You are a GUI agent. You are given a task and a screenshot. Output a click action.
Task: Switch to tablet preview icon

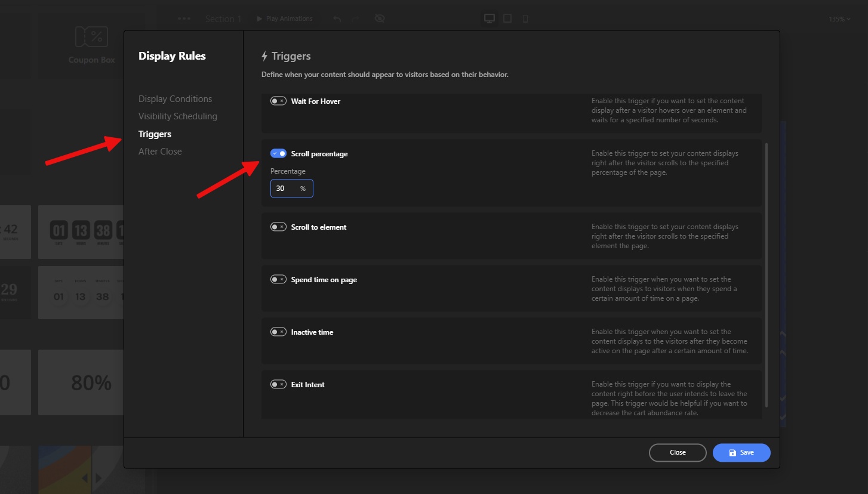coord(507,18)
